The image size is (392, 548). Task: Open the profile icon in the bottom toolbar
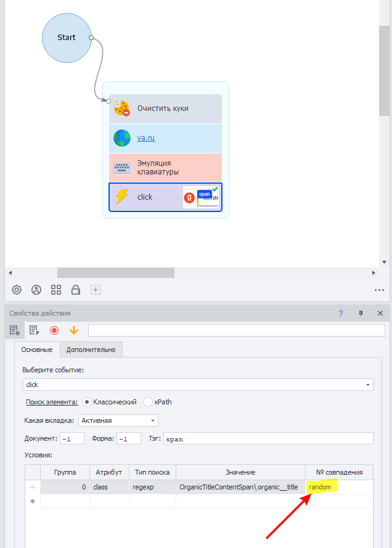click(36, 290)
